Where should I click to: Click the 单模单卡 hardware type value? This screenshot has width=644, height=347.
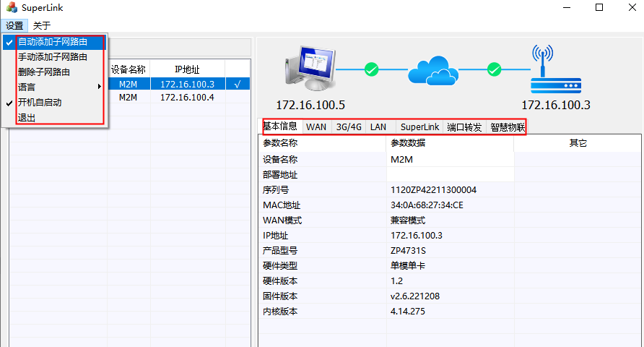click(408, 266)
